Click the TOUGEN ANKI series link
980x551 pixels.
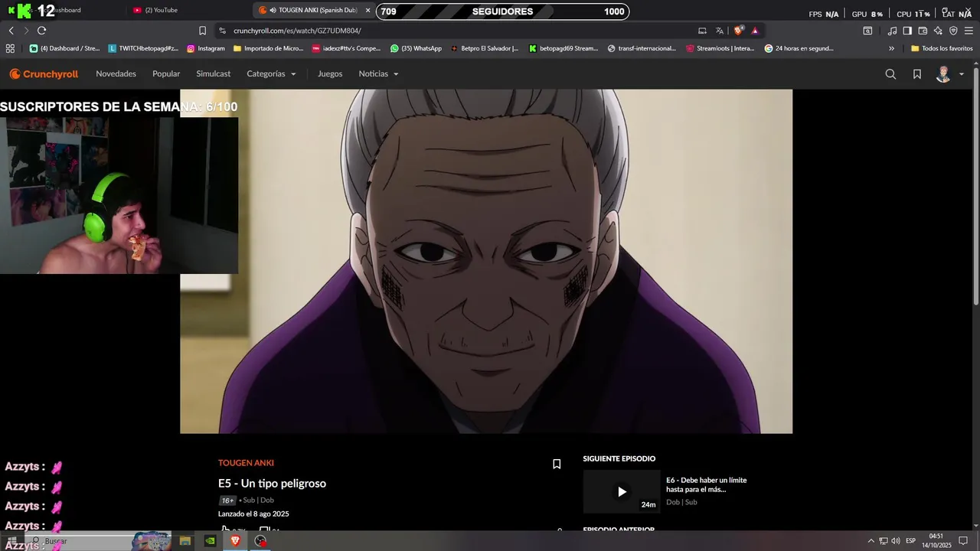(x=246, y=463)
